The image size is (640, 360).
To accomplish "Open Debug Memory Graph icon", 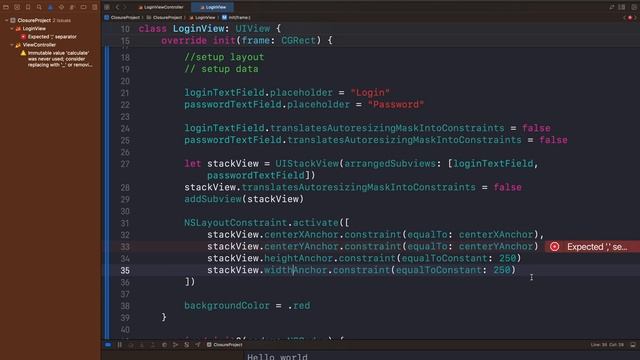I will 175,345.
